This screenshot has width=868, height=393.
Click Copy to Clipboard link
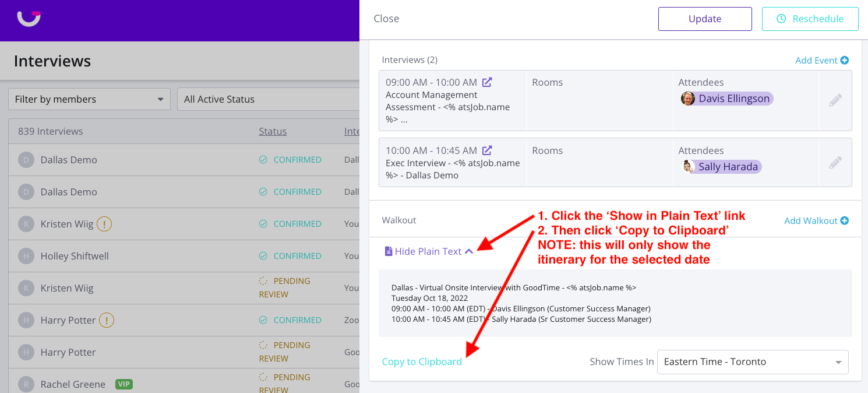pyautogui.click(x=422, y=362)
